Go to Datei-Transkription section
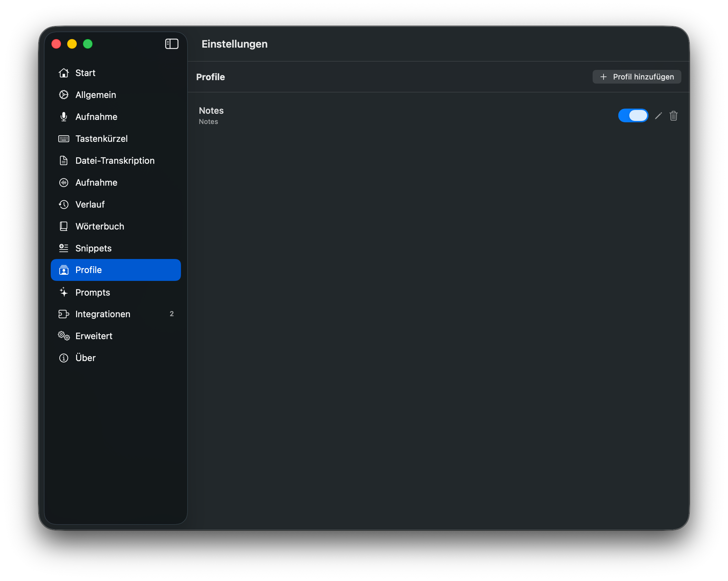 tap(115, 161)
